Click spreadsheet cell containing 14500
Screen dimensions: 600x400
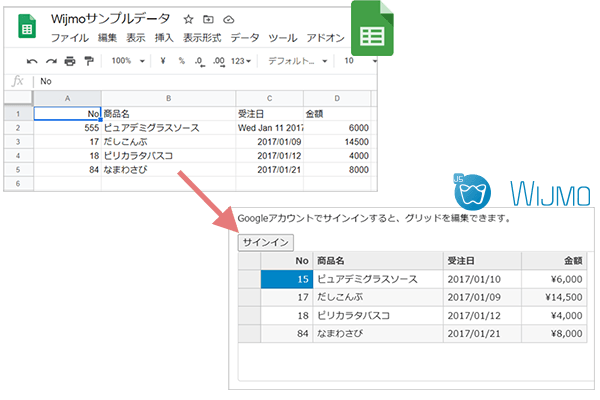[337, 142]
